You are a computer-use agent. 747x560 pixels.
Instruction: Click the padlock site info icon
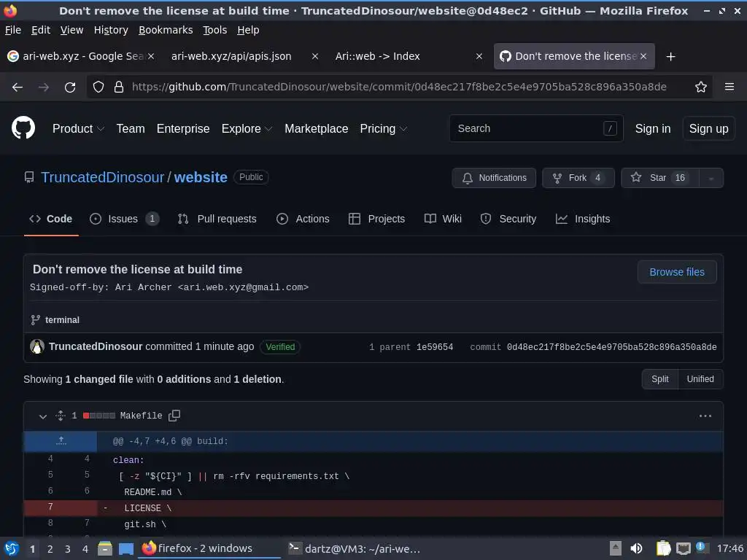[x=119, y=87]
